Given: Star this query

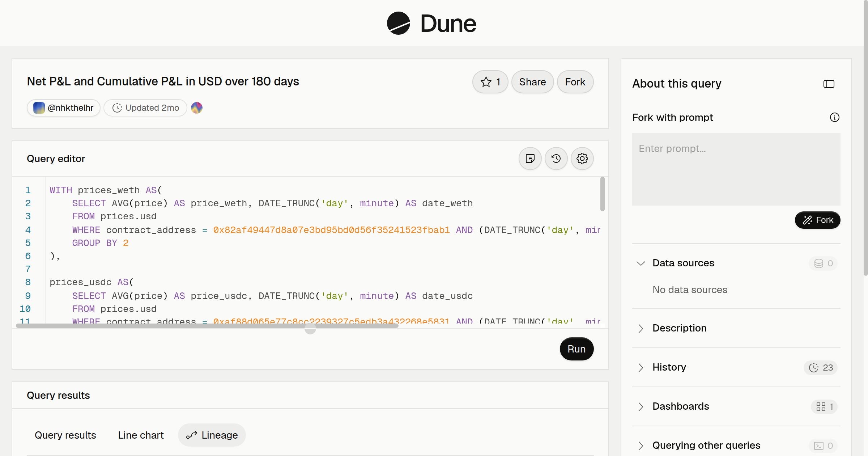Looking at the screenshot, I should pyautogui.click(x=490, y=82).
